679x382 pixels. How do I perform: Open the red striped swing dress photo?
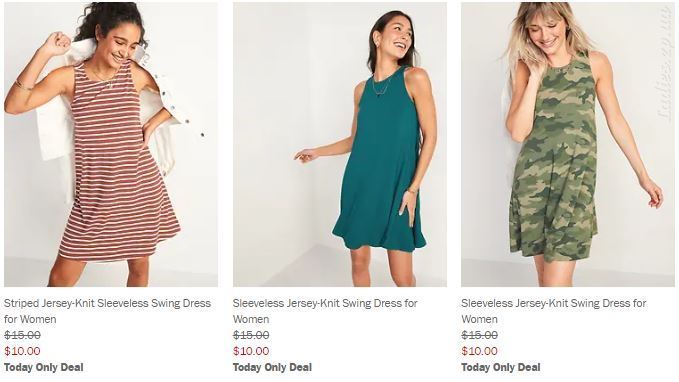(x=111, y=145)
